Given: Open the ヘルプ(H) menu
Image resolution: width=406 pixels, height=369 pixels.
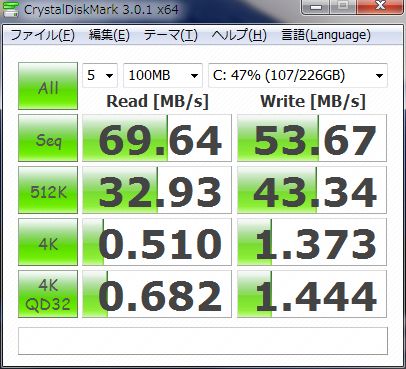Looking at the screenshot, I should click(239, 35).
